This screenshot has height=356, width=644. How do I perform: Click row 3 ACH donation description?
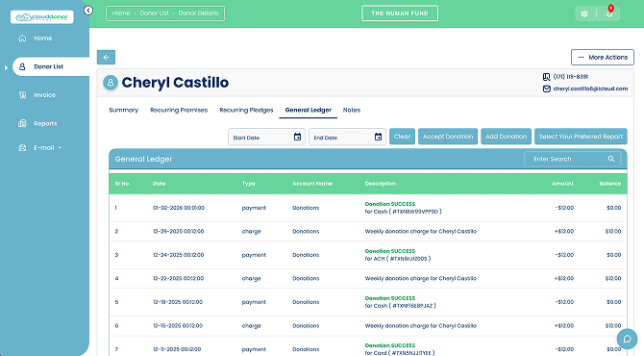[x=398, y=255]
